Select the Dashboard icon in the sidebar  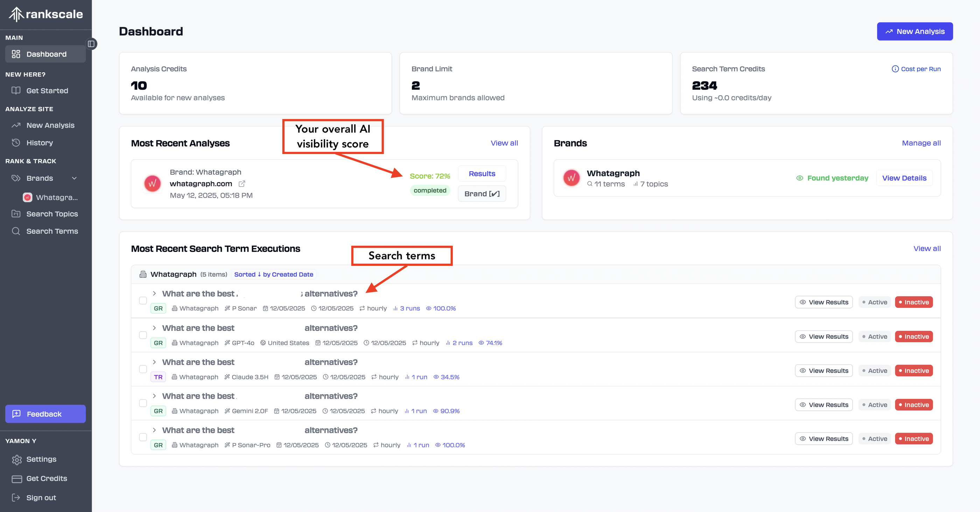click(16, 54)
